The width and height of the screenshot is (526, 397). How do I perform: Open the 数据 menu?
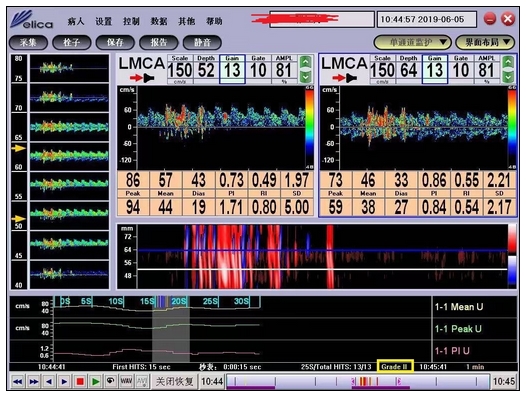[x=159, y=21]
